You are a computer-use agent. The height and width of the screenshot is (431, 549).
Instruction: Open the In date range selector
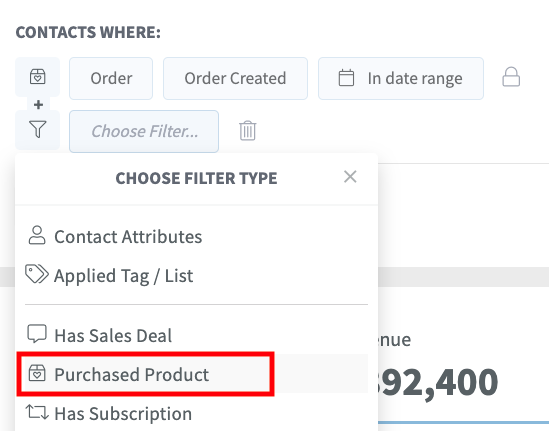(x=401, y=78)
